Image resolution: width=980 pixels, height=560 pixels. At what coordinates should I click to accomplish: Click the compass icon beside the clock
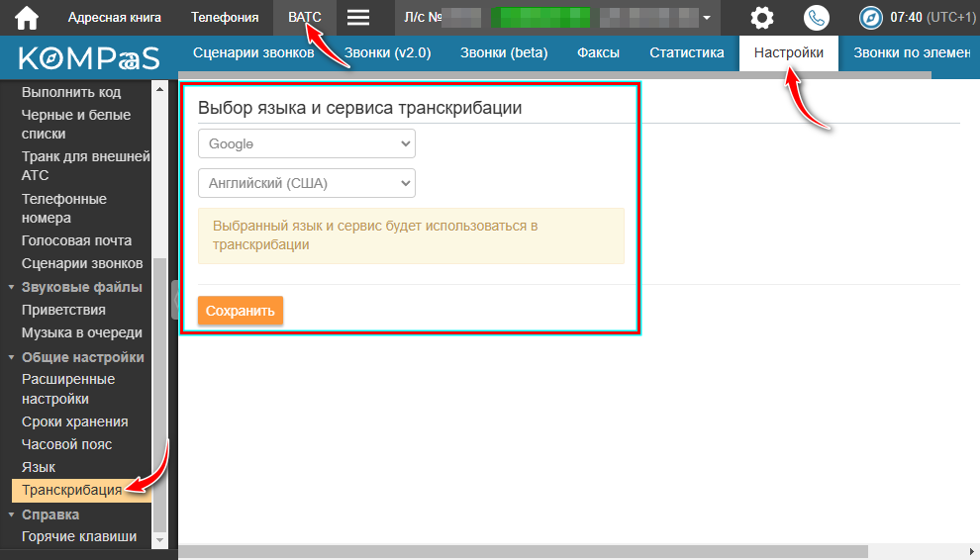(871, 18)
